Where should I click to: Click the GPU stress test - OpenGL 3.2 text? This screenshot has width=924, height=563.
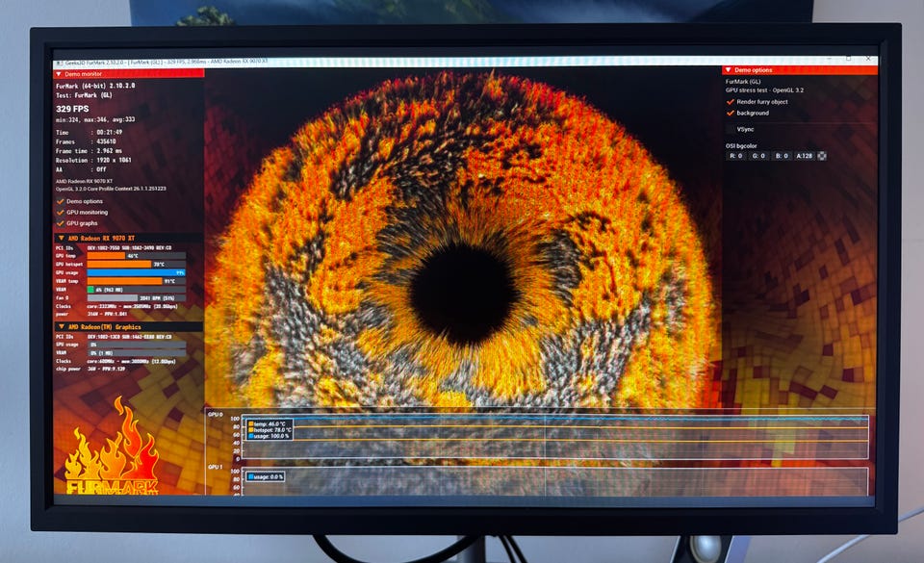(764, 90)
